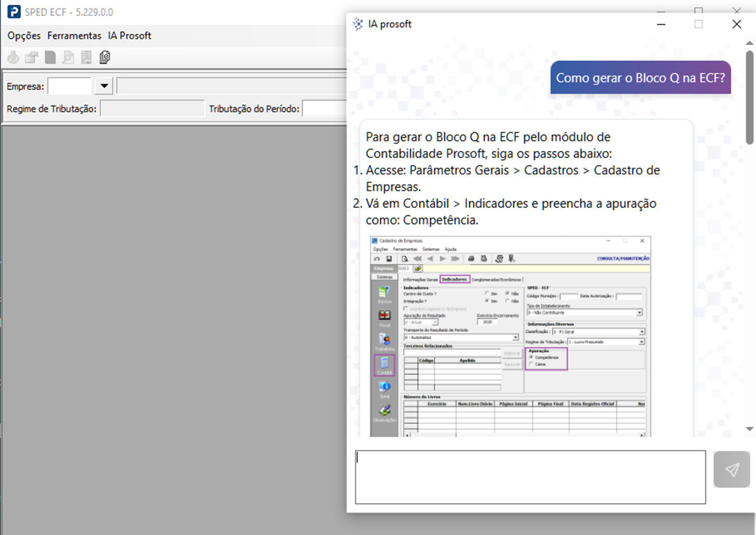The image size is (756, 535).
Task: Click the box-with-arrow export icon in SPED ECF toolbar
Action: click(x=31, y=58)
